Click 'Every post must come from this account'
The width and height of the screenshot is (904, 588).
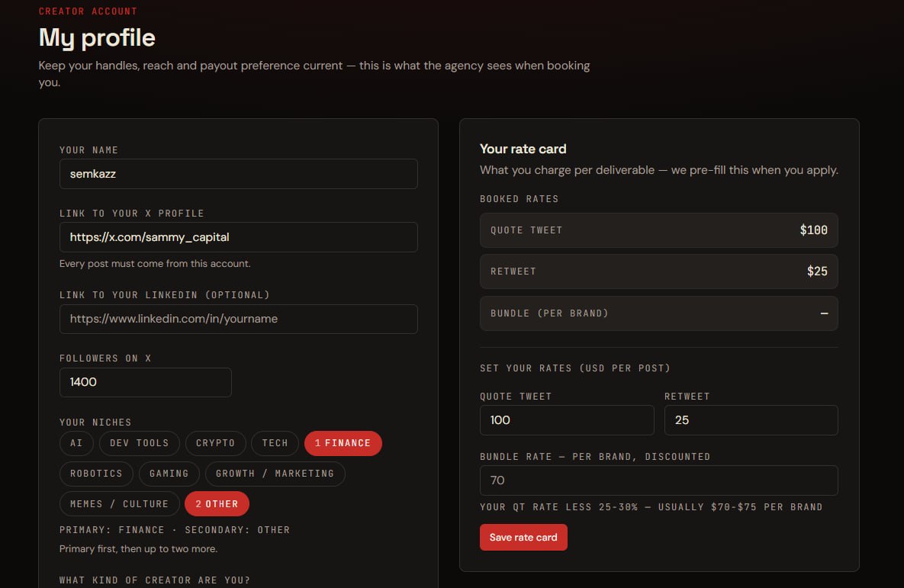coord(155,263)
